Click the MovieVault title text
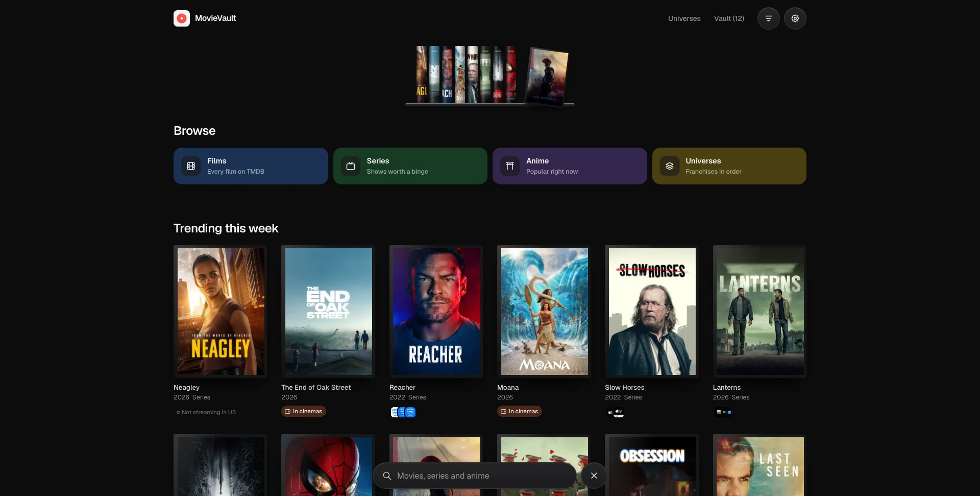The width and height of the screenshot is (980, 496). coord(215,18)
